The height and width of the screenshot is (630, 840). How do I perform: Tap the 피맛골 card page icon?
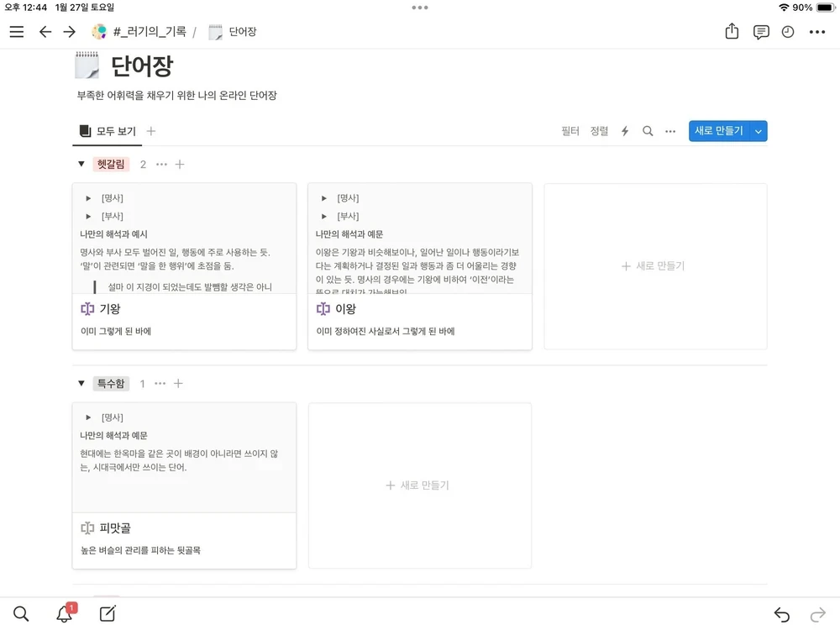click(x=87, y=528)
